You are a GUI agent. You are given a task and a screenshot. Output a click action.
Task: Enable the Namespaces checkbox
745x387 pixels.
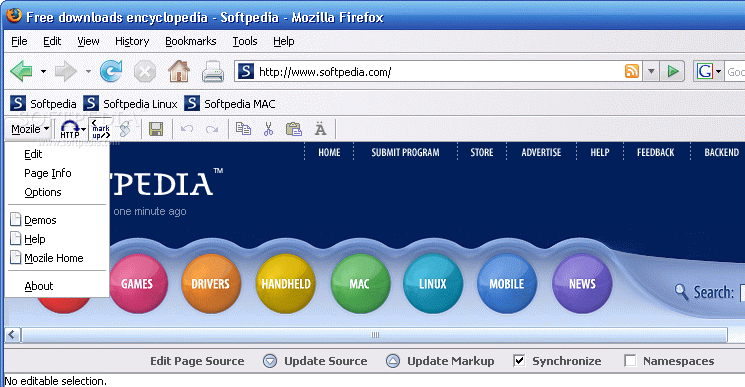(x=630, y=361)
